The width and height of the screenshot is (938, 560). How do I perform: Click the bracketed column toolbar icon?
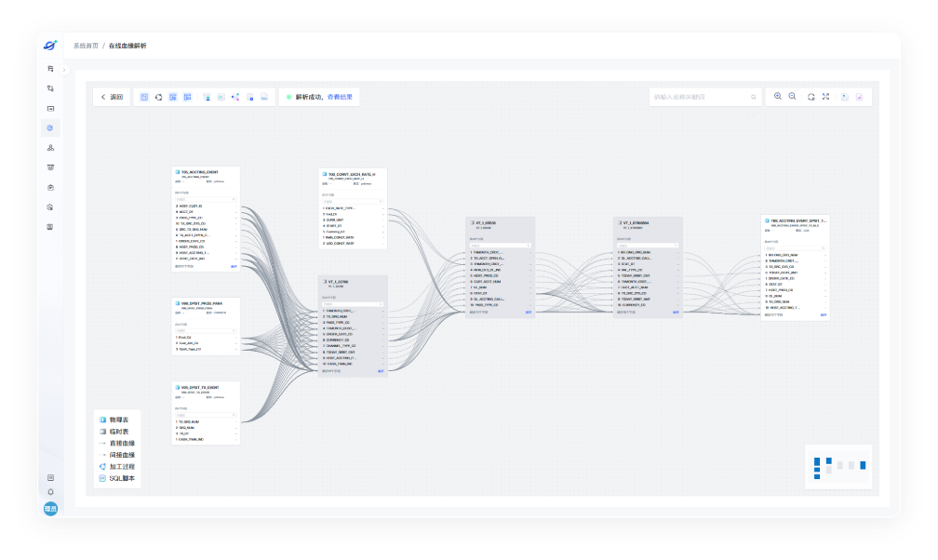click(221, 97)
